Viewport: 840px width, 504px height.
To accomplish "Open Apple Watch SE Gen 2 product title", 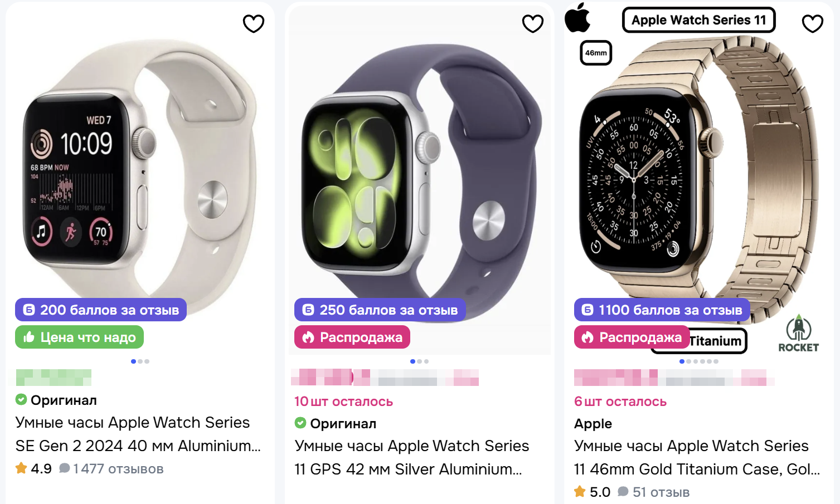I will (138, 434).
